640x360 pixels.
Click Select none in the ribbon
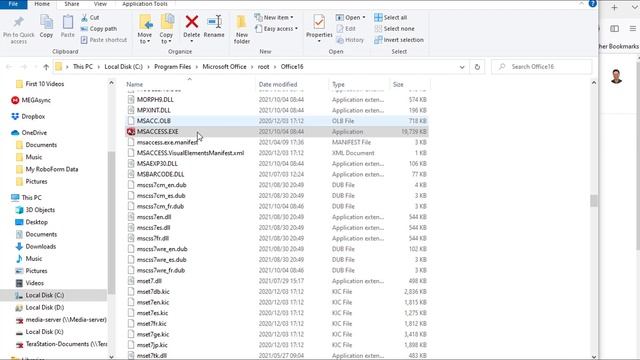pos(394,29)
